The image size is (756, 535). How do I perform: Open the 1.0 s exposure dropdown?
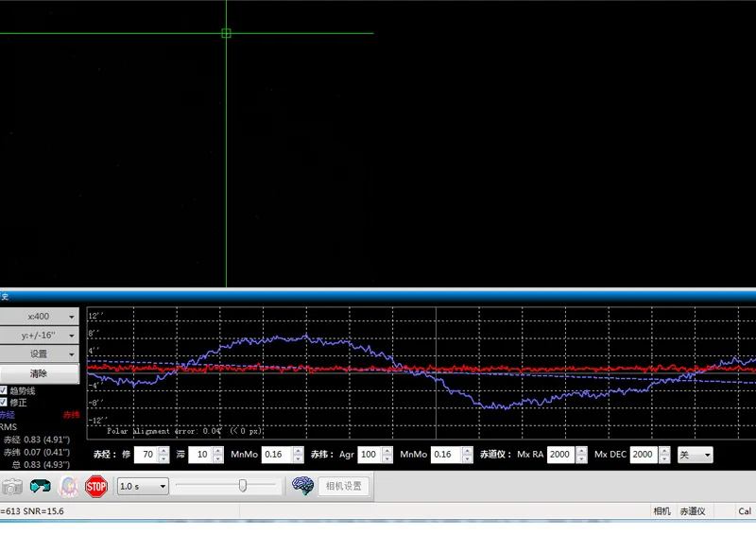tap(143, 486)
